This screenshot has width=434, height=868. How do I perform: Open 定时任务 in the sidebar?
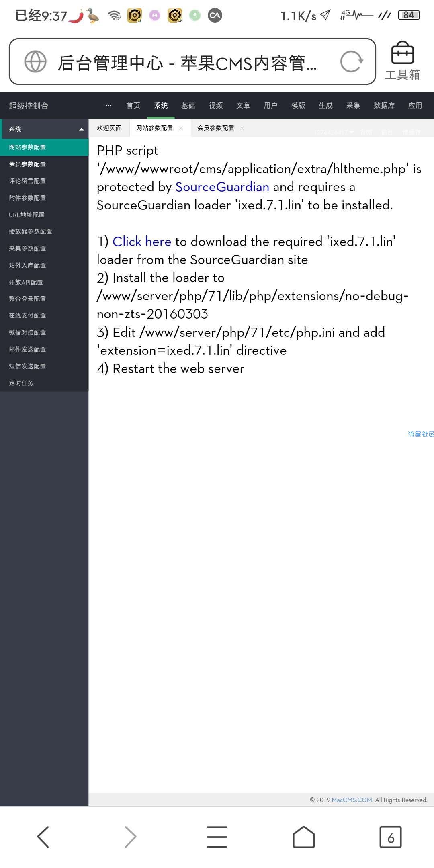point(21,383)
